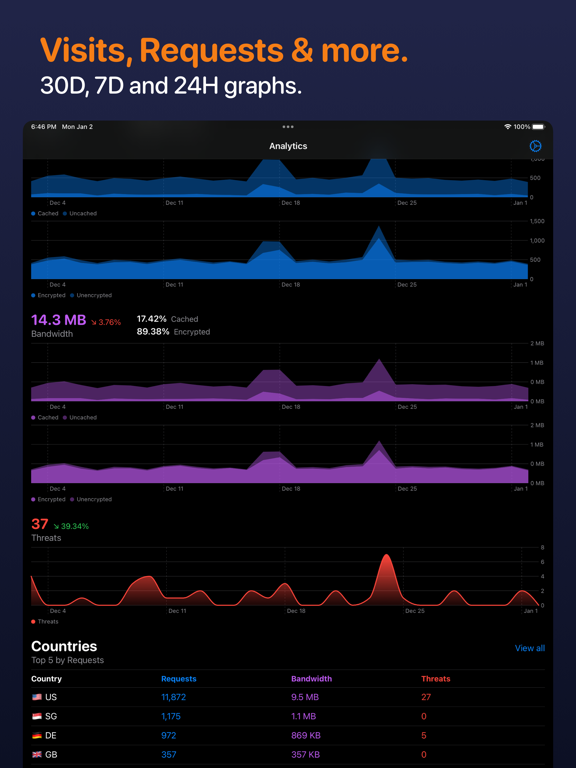This screenshot has width=576, height=768.
Task: Click the purple Cached legend label
Action: (48, 418)
